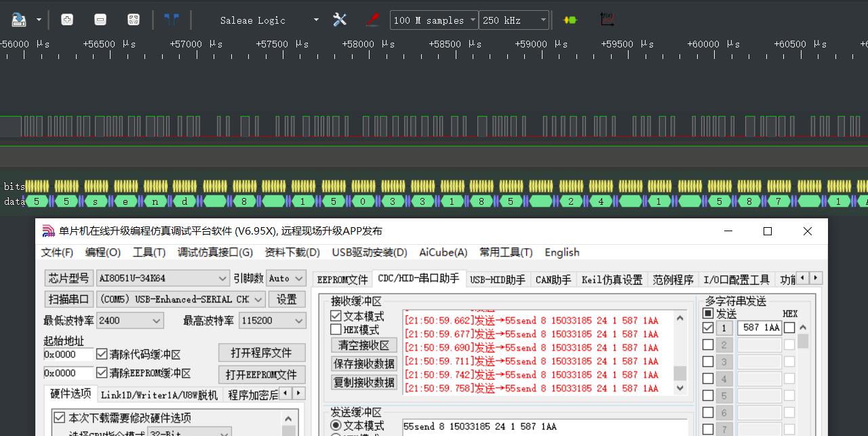Toggle 清除EEPROM缓冲区 checkbox
This screenshot has width=868, height=436.
click(102, 373)
